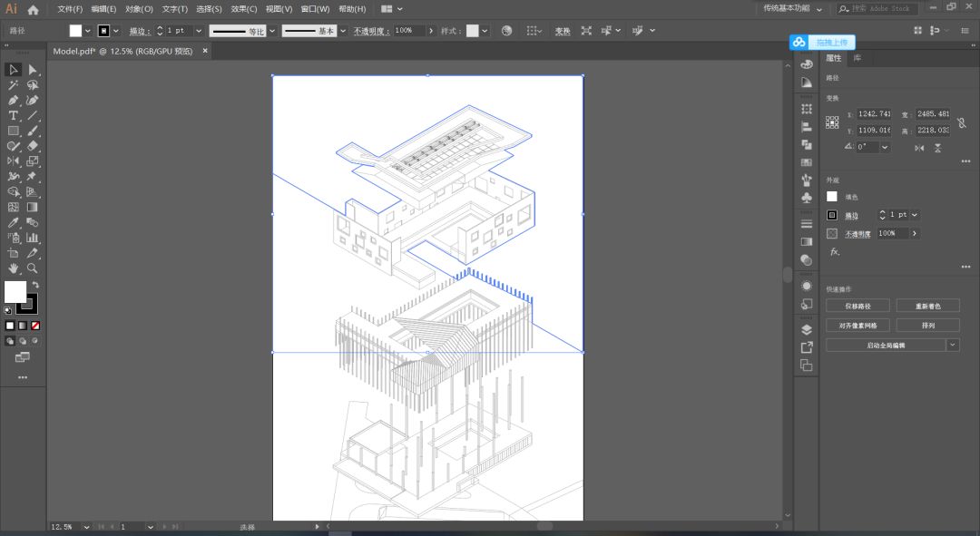Reset to default fill and stroke

pos(7,310)
